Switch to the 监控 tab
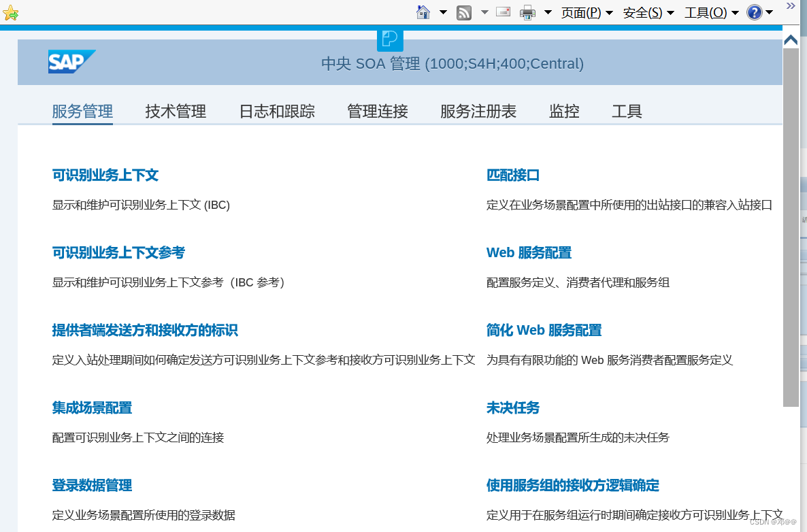The image size is (807, 532). [x=564, y=111]
